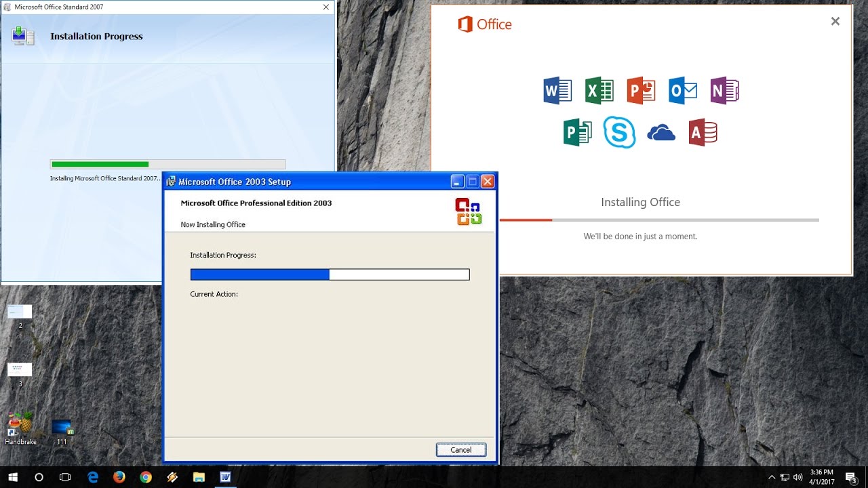Minimize the Office 2003 Setup window

(x=458, y=182)
